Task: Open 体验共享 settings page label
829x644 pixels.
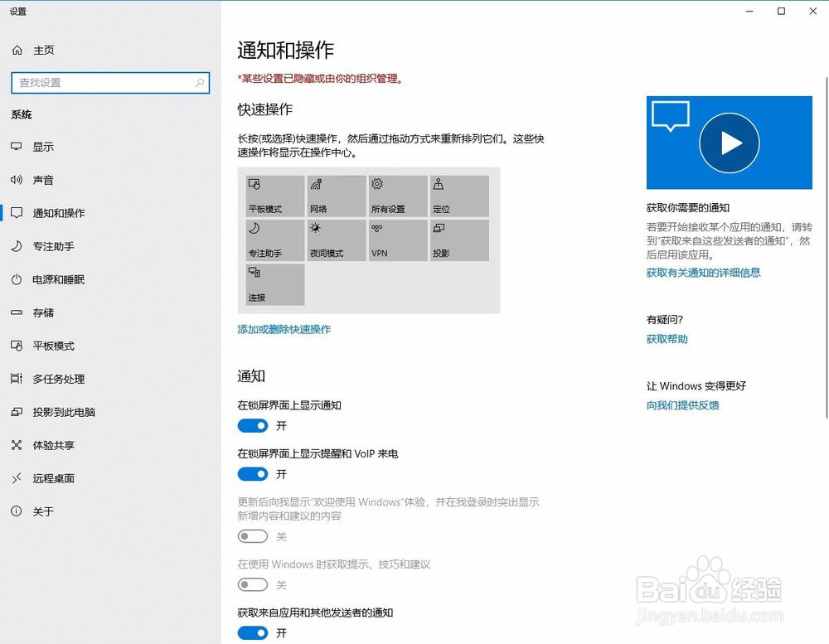Action: point(53,446)
